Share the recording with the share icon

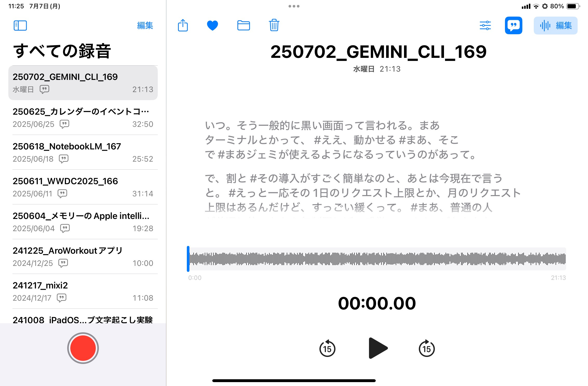tap(183, 25)
